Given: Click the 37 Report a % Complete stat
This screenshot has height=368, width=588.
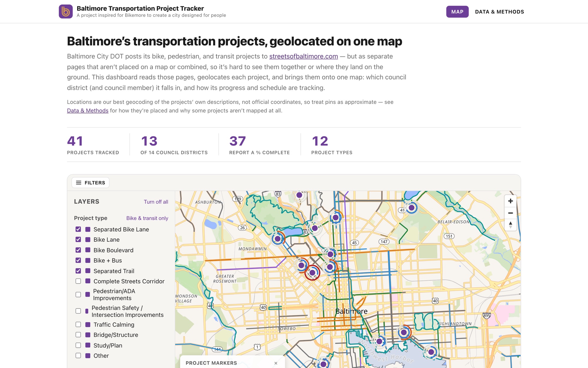Looking at the screenshot, I should [x=259, y=145].
